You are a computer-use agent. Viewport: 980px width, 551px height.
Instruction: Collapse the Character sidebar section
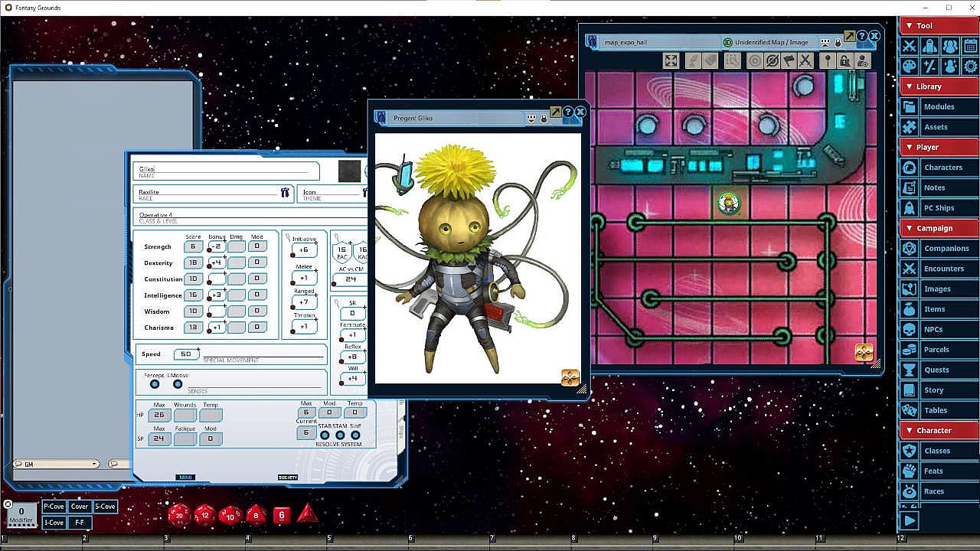click(x=939, y=430)
